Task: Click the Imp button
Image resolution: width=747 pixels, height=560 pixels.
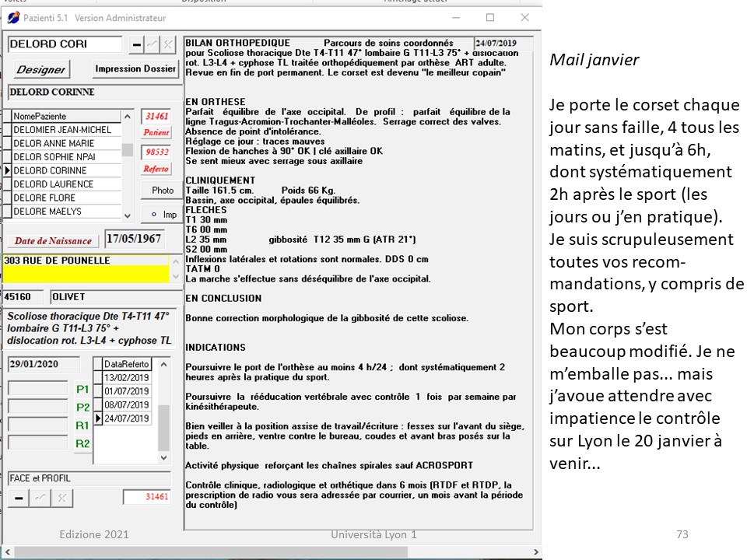Action: click(163, 215)
